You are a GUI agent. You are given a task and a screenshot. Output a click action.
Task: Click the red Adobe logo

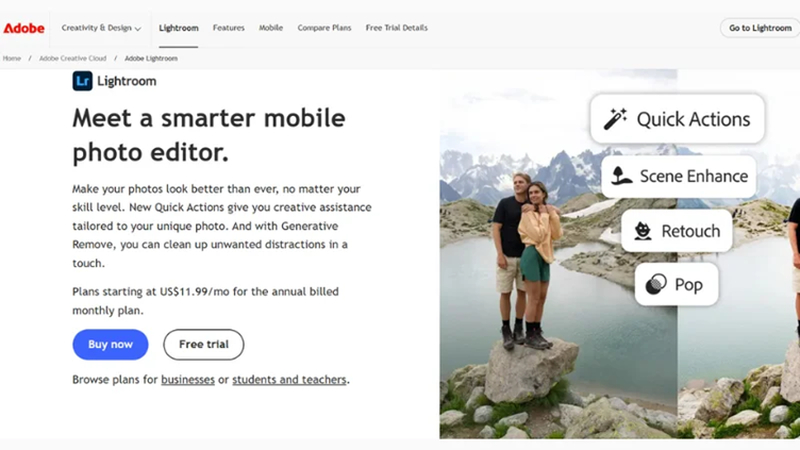(24, 28)
